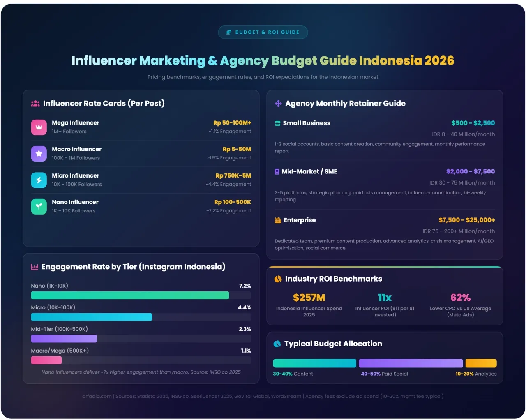
Task: Click the $7,500 - $25,000+ Enterprise price text
Action: pos(466,220)
